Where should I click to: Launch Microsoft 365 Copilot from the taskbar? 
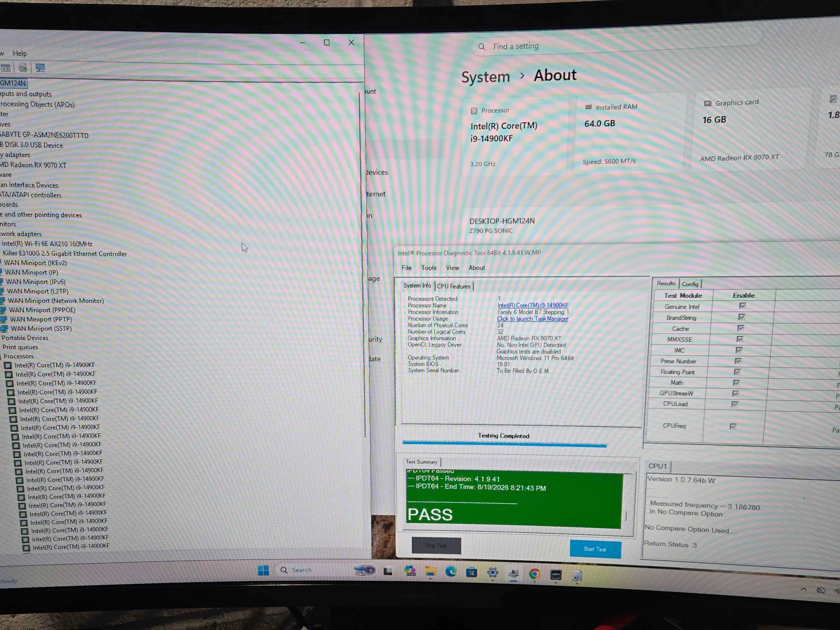[409, 571]
